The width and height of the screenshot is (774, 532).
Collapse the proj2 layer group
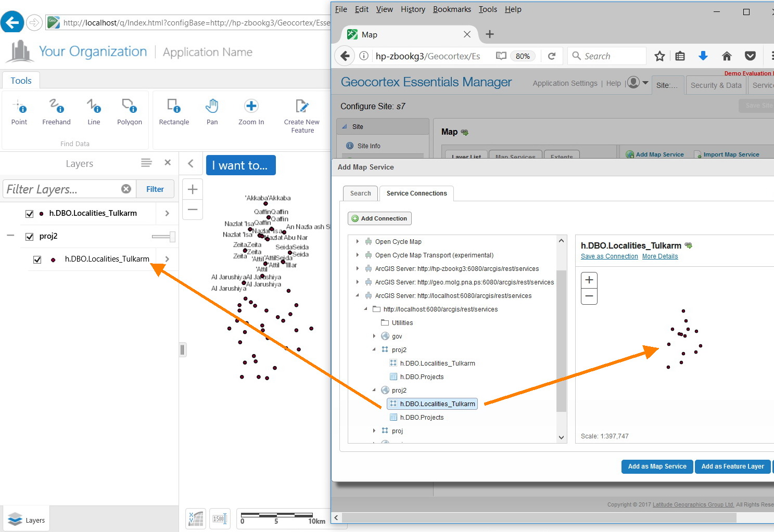10,236
